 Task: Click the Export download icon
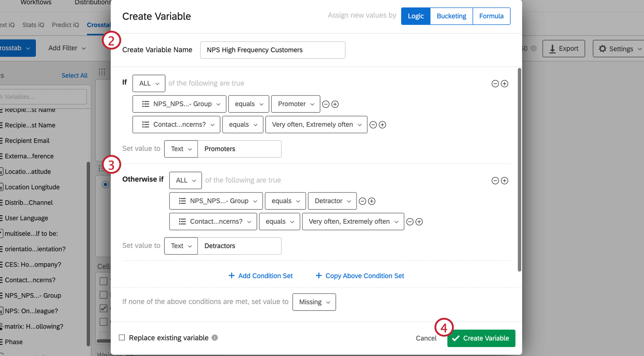click(552, 48)
